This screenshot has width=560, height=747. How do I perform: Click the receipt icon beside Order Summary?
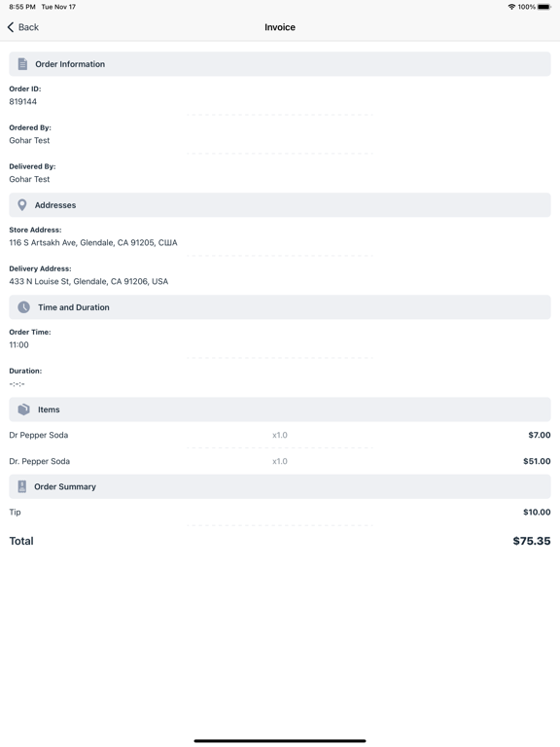22,486
